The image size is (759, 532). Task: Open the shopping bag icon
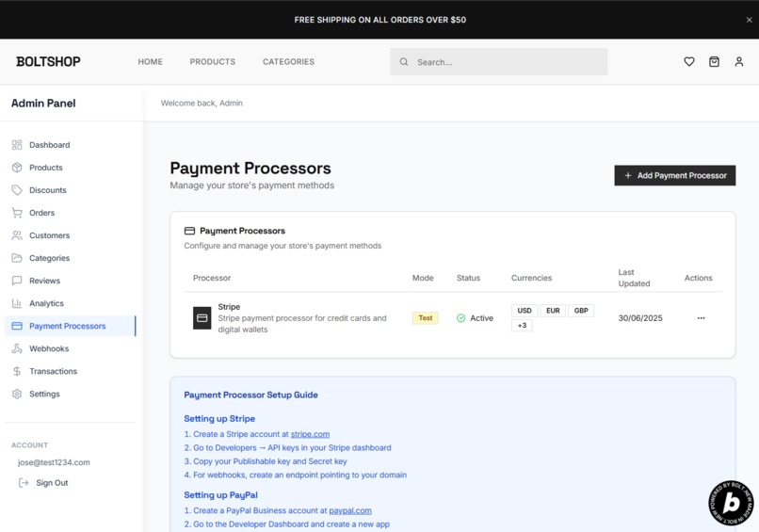pyautogui.click(x=714, y=61)
